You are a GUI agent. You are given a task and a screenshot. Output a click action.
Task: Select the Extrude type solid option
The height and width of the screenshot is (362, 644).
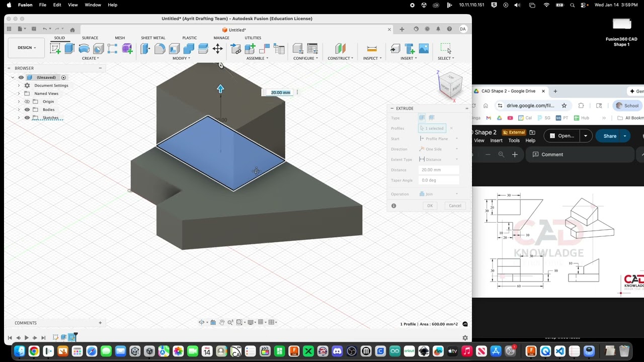pos(422,118)
